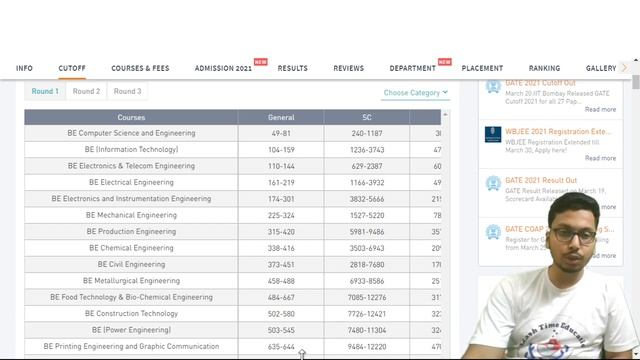
Task: Go to PLACEMENT tab
Action: [482, 68]
